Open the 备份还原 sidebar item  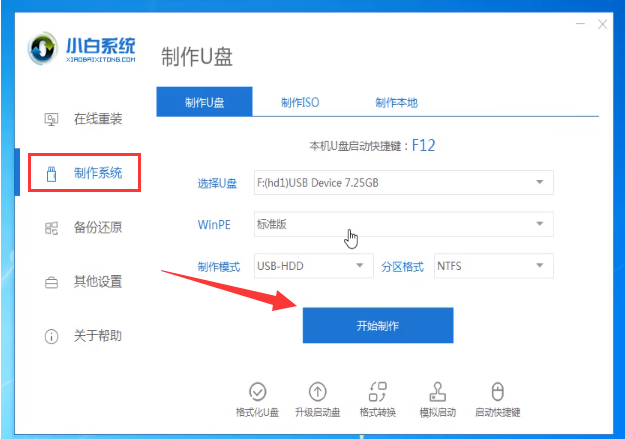(83, 228)
